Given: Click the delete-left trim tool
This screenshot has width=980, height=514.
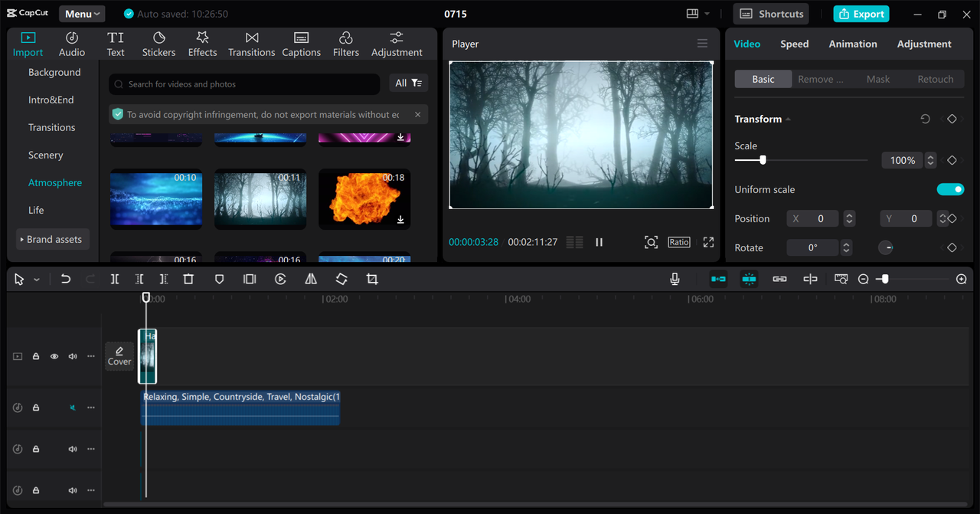Looking at the screenshot, I should coord(139,280).
